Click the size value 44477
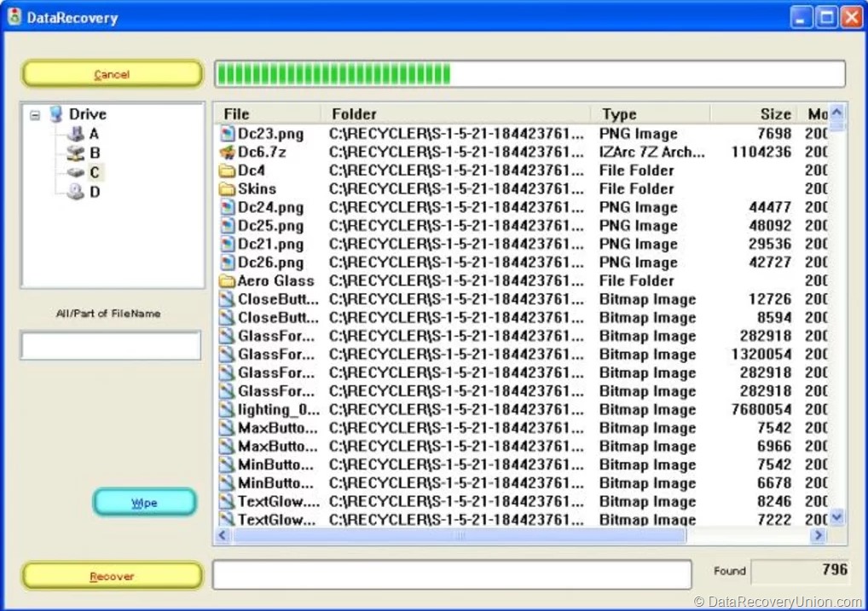 [x=770, y=207]
